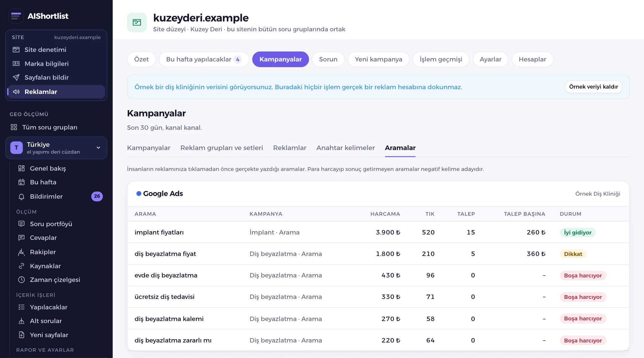644x358 pixels.
Task: Click 'diş beyazlatma zararlı mı' search term
Action: coord(173,340)
